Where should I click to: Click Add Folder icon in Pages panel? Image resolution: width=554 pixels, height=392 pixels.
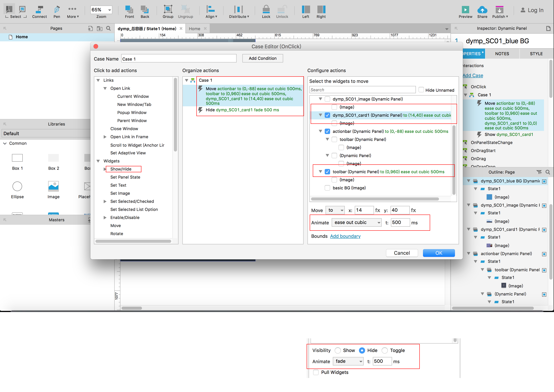point(99,28)
